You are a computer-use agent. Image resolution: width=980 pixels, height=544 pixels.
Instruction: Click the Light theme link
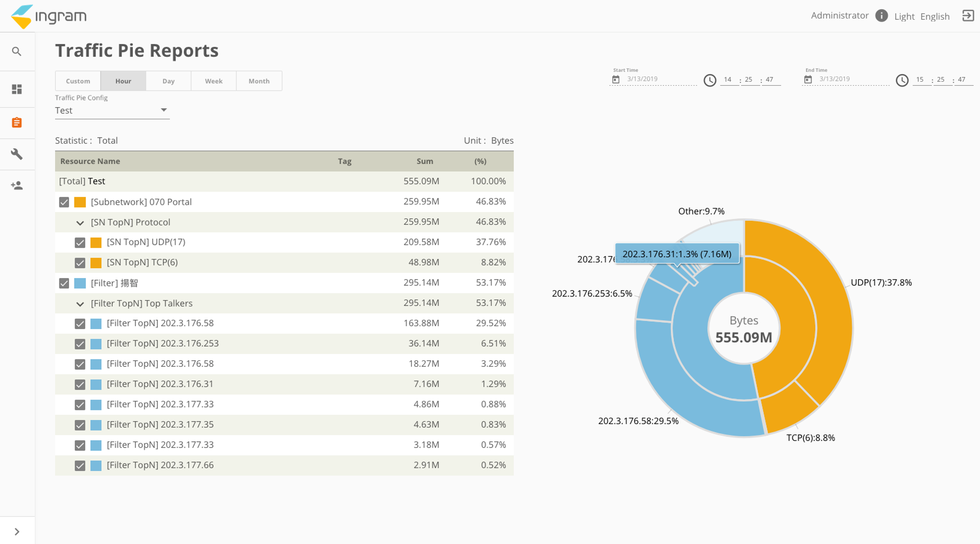[x=904, y=16]
